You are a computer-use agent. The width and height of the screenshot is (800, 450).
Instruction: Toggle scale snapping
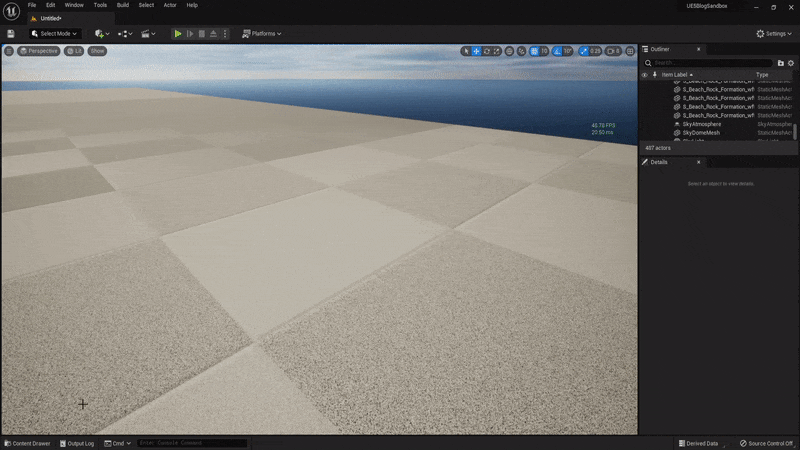coord(583,51)
